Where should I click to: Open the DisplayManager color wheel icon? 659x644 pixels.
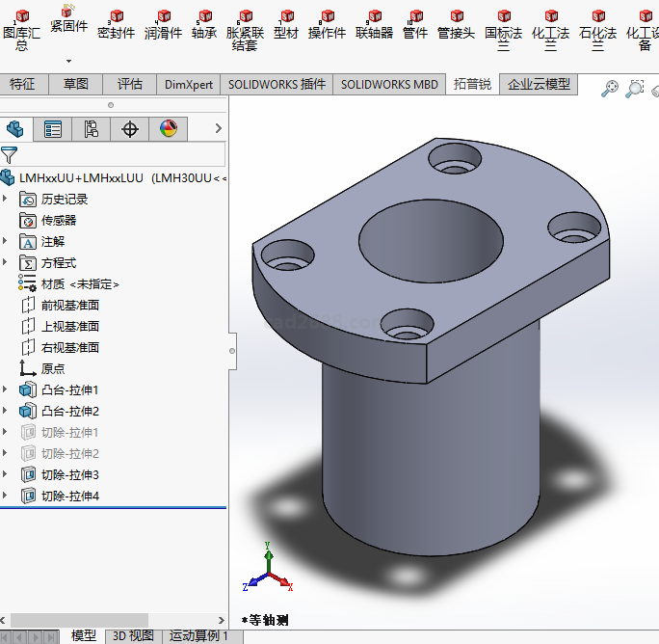coord(169,129)
